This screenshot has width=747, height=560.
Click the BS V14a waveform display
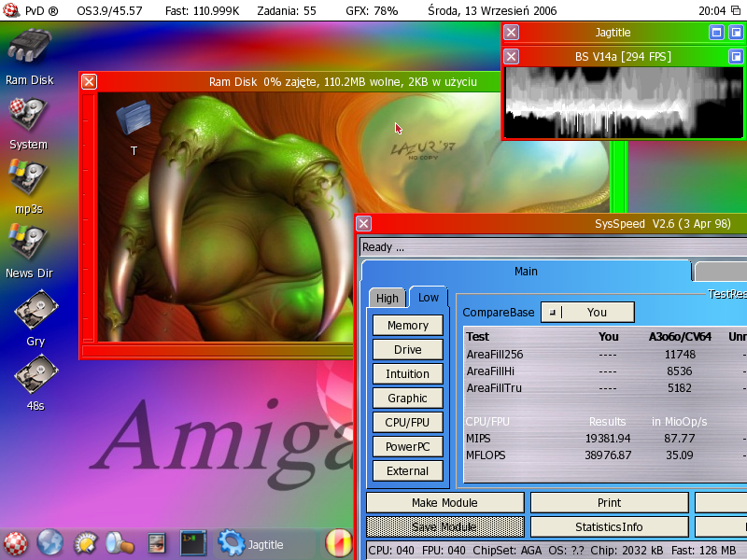pos(624,103)
